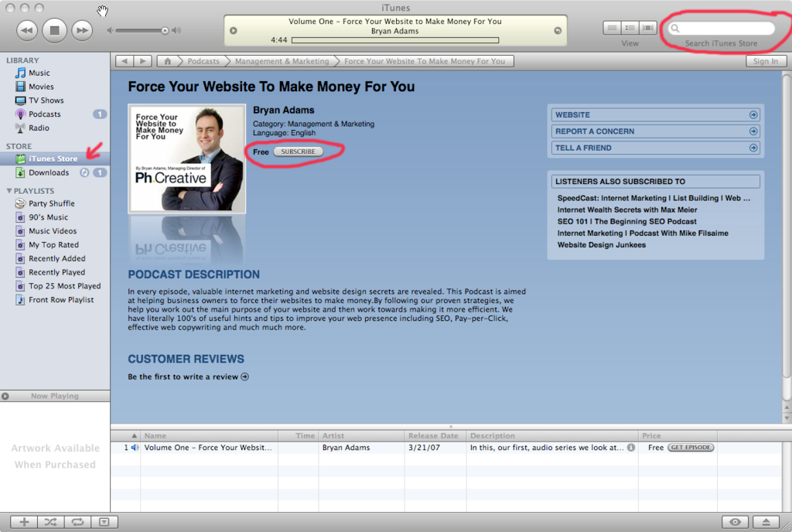Select iTunes Store in sidebar
This screenshot has height=532, width=792.
tap(55, 159)
